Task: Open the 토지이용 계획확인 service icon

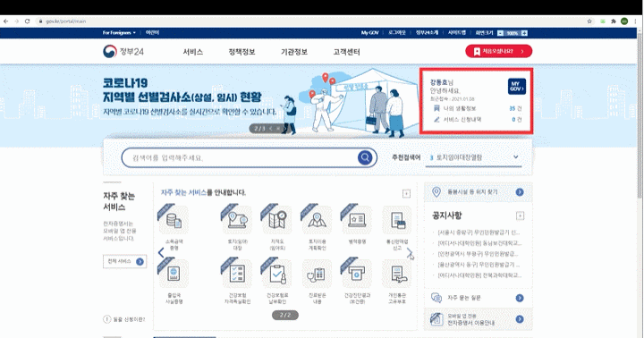Action: click(317, 221)
